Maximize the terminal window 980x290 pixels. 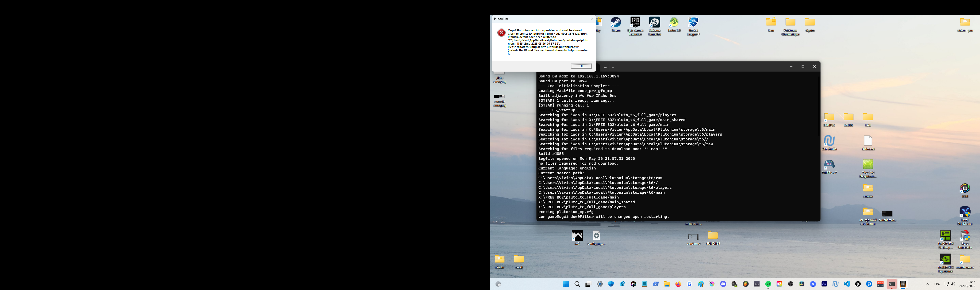pyautogui.click(x=803, y=67)
